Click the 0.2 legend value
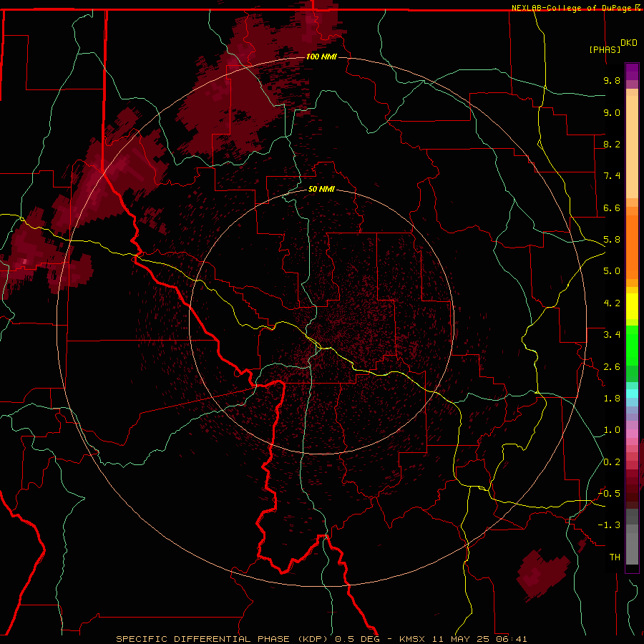 (612, 462)
